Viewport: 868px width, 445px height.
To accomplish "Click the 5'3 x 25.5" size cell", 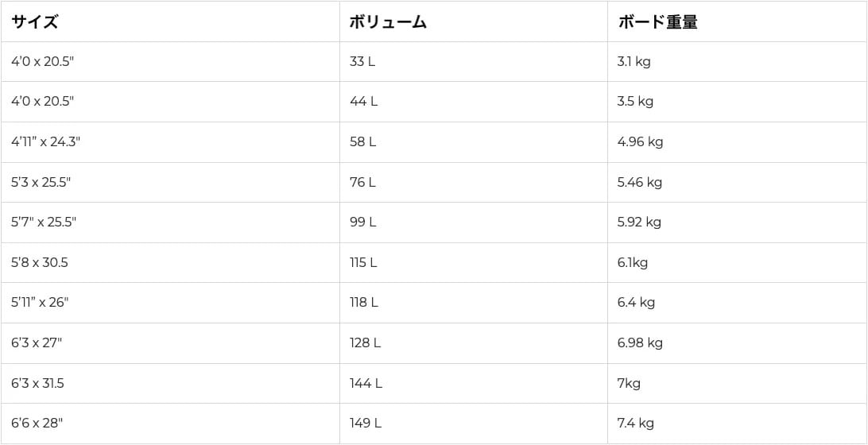I will point(170,182).
